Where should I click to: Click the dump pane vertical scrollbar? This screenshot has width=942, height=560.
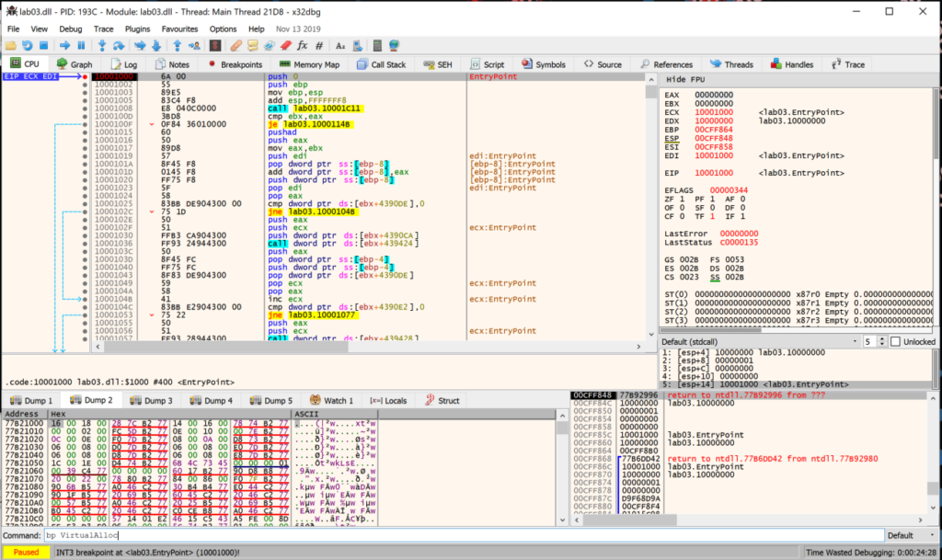[562, 467]
